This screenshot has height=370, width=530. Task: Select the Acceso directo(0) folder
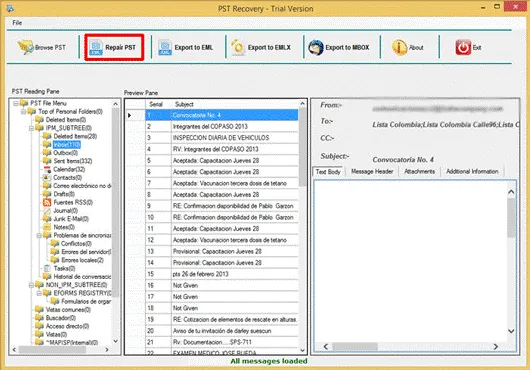(x=67, y=326)
